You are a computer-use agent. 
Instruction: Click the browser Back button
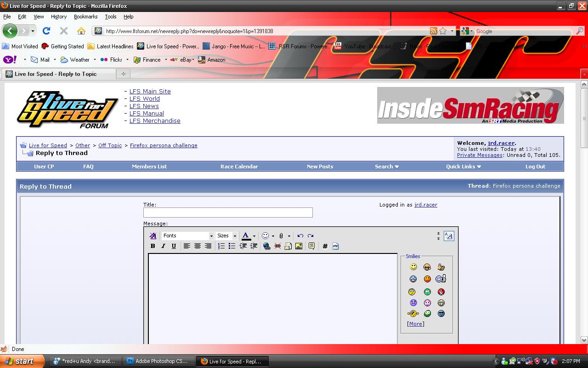click(x=10, y=31)
